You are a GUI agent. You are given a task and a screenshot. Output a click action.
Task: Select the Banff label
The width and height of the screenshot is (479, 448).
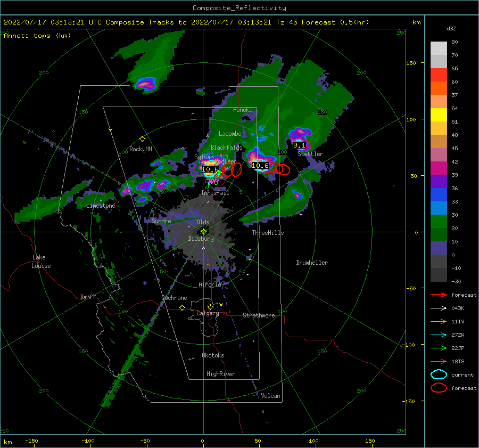click(88, 297)
